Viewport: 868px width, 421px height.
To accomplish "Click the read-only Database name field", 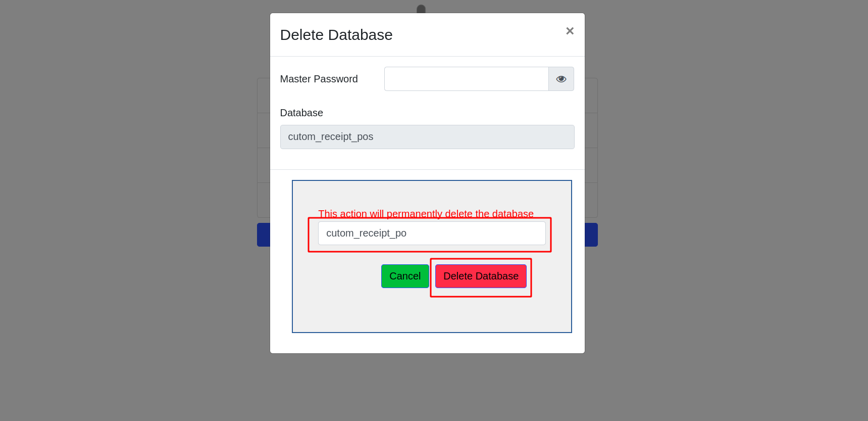I will [427, 137].
